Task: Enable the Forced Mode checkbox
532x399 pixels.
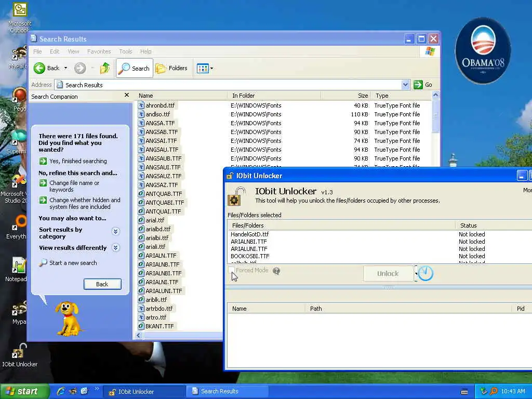Action: (x=231, y=270)
